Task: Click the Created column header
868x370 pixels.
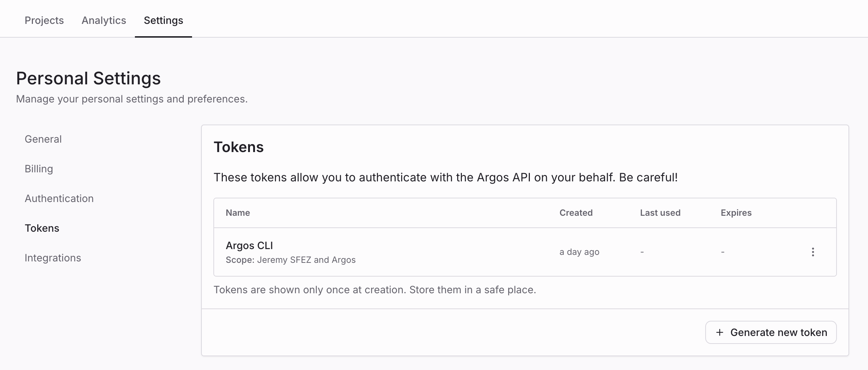Action: pyautogui.click(x=576, y=213)
